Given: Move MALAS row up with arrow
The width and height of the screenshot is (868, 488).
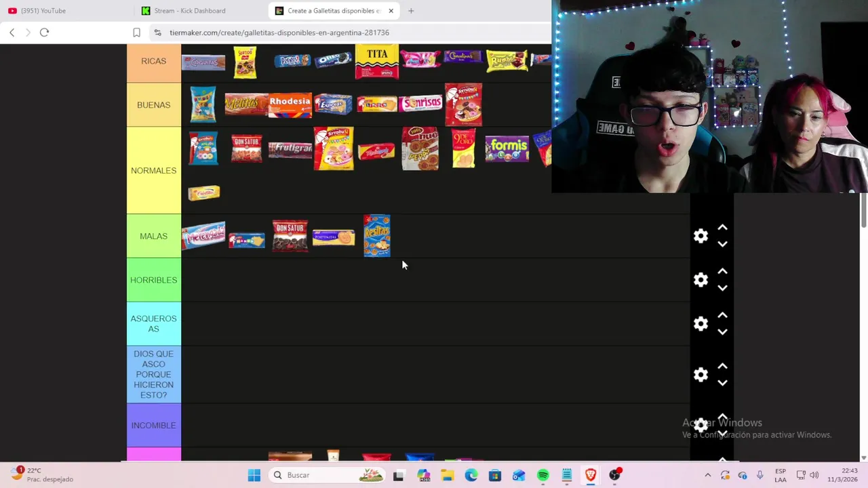Looking at the screenshot, I should click(x=723, y=228).
